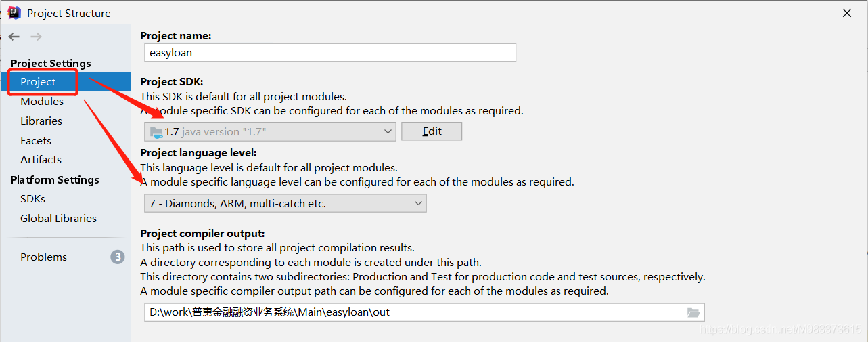The width and height of the screenshot is (868, 342).
Task: Open the Facets section
Action: tap(36, 141)
